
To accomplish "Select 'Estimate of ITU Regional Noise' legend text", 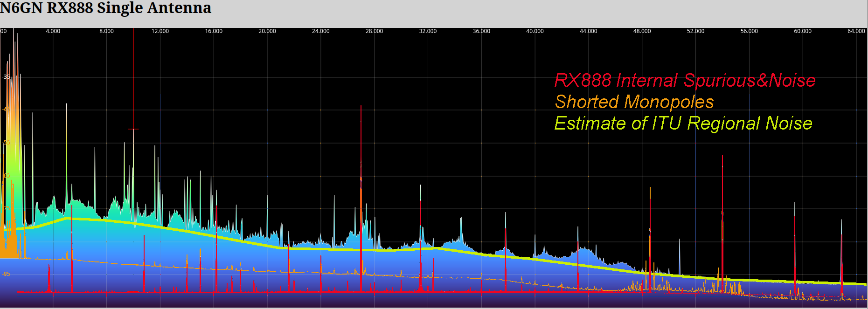I will [683, 123].
